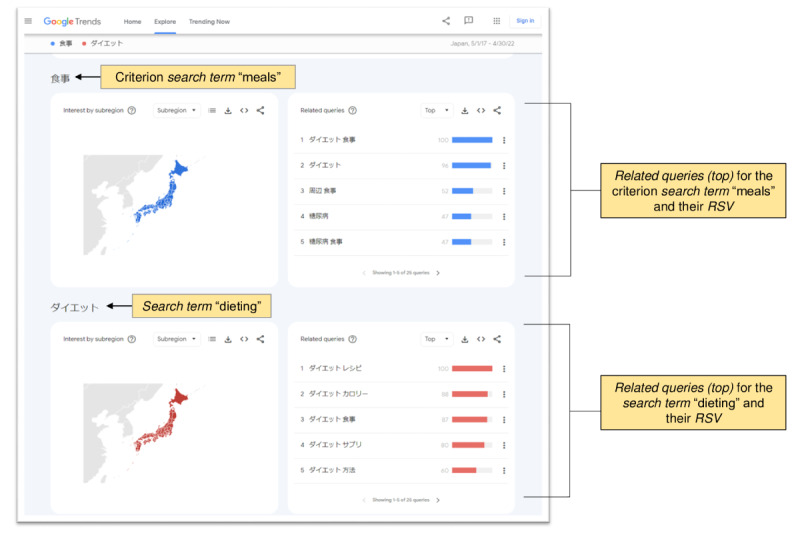Image resolution: width=800 pixels, height=537 pixels.
Task: Click help icon beside 食事 Related queries title
Action: pyautogui.click(x=352, y=111)
